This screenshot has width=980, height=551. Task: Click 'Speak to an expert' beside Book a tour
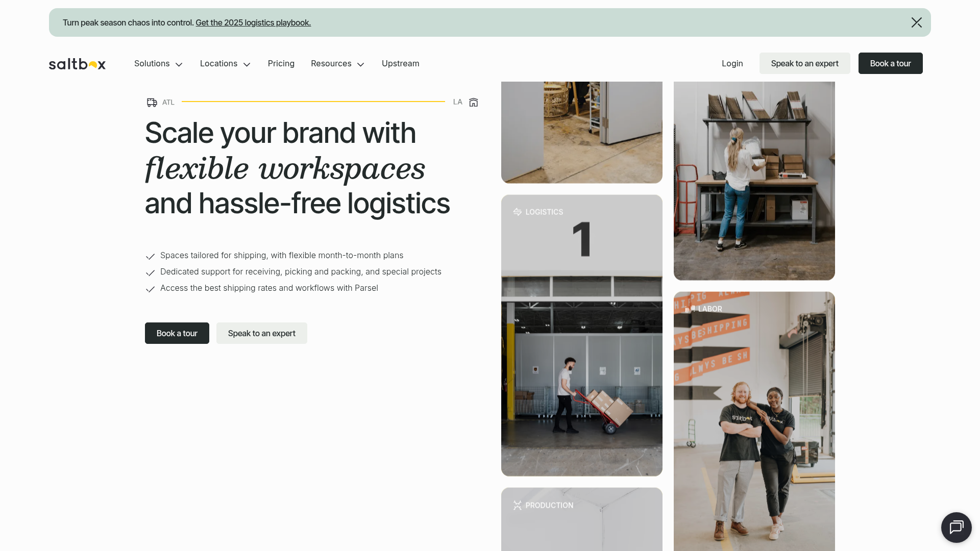(261, 333)
